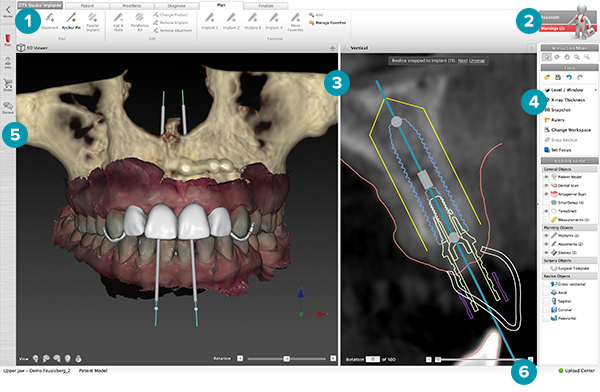Go back with the Home arrow
The image size is (600, 392).
pos(8,11)
